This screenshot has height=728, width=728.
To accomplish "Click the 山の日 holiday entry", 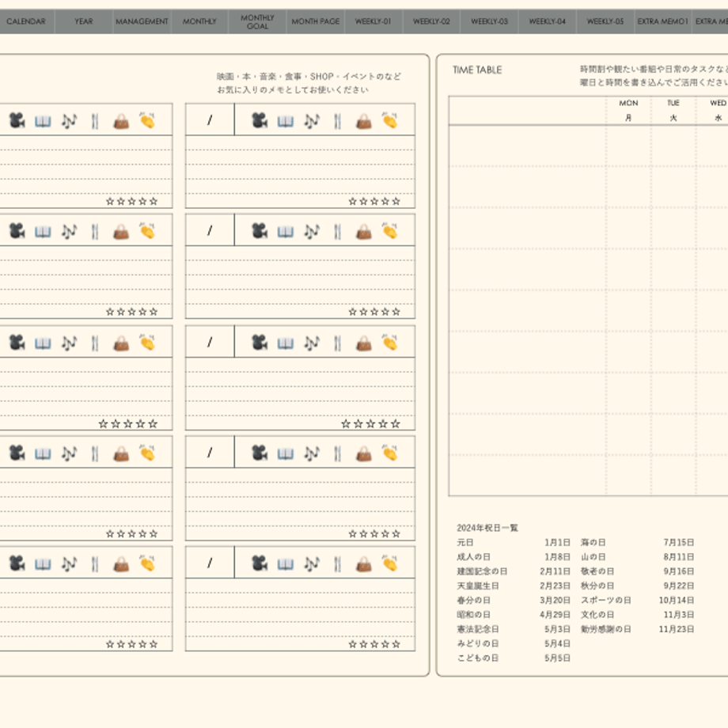I will (x=593, y=556).
